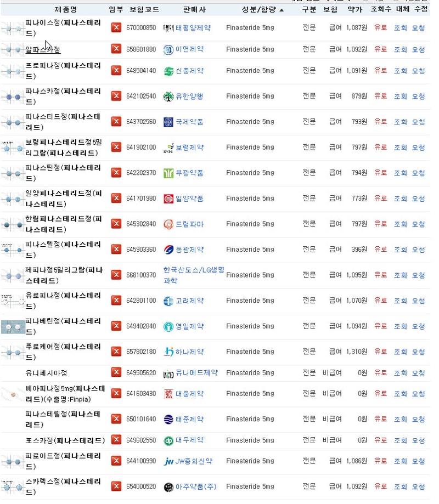Click 대웅제약 red logo icon
The image size is (439, 504).
pos(168,394)
